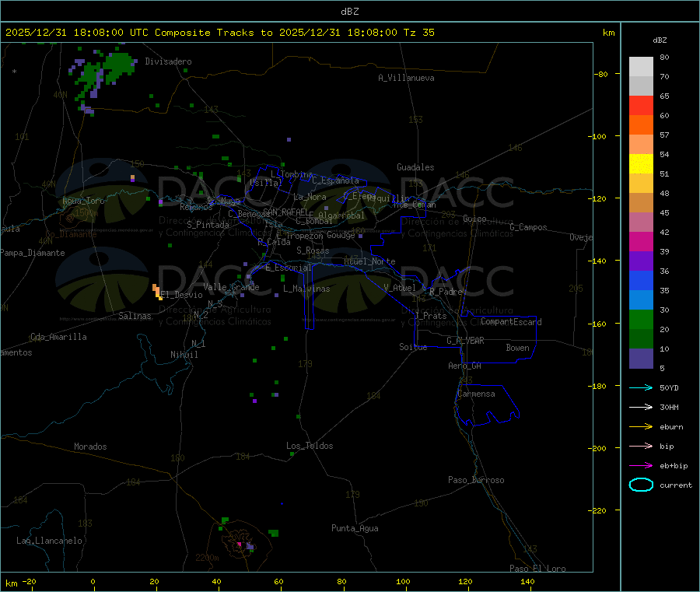Click the Lag.Llancanelo map label
This screenshot has height=592, width=700.
(x=50, y=541)
